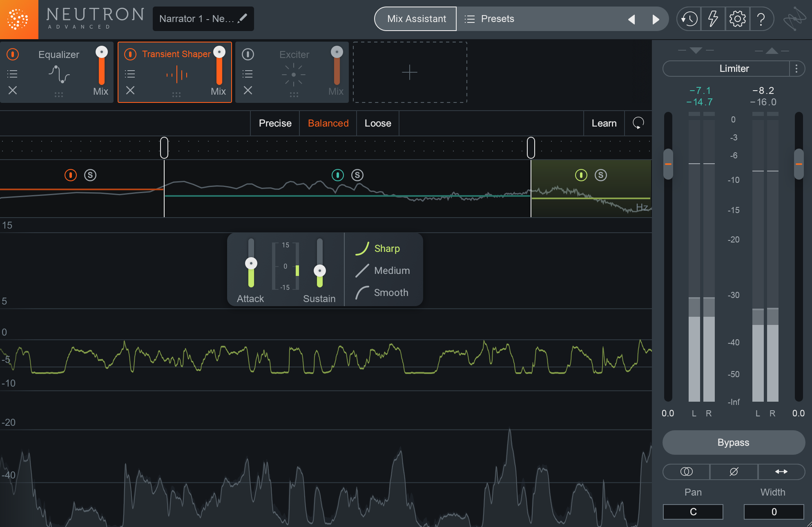
Task: Go to previous preset arrow
Action: tap(631, 19)
